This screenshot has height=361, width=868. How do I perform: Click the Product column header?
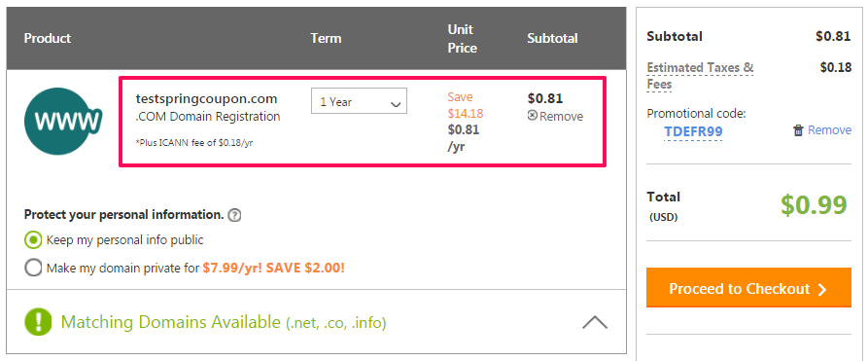click(x=48, y=38)
